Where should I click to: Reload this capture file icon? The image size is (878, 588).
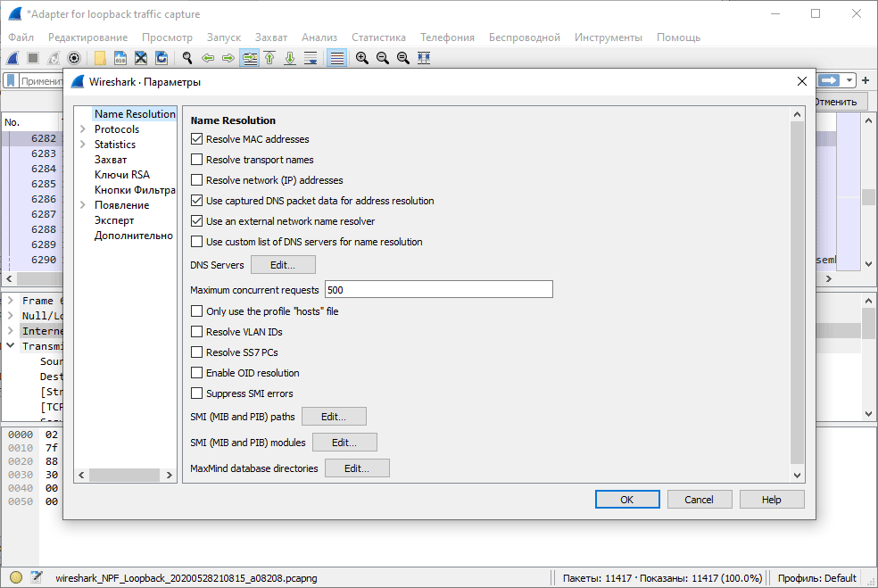point(162,58)
